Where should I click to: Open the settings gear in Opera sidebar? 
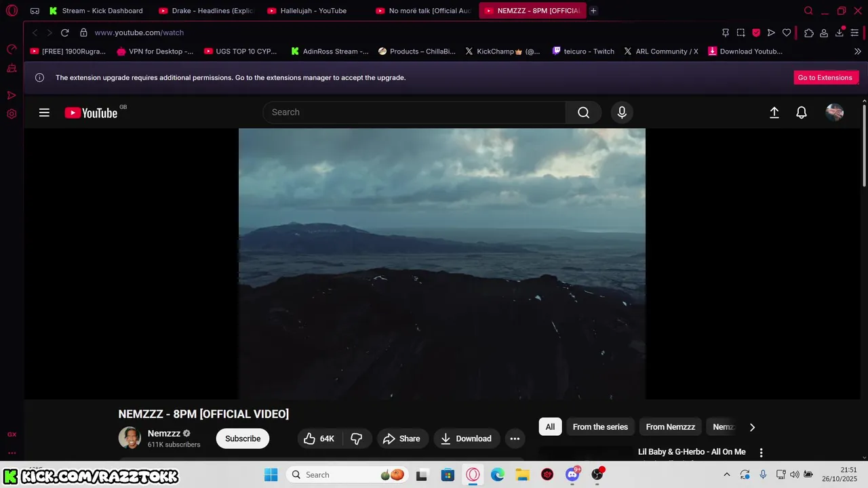click(12, 114)
